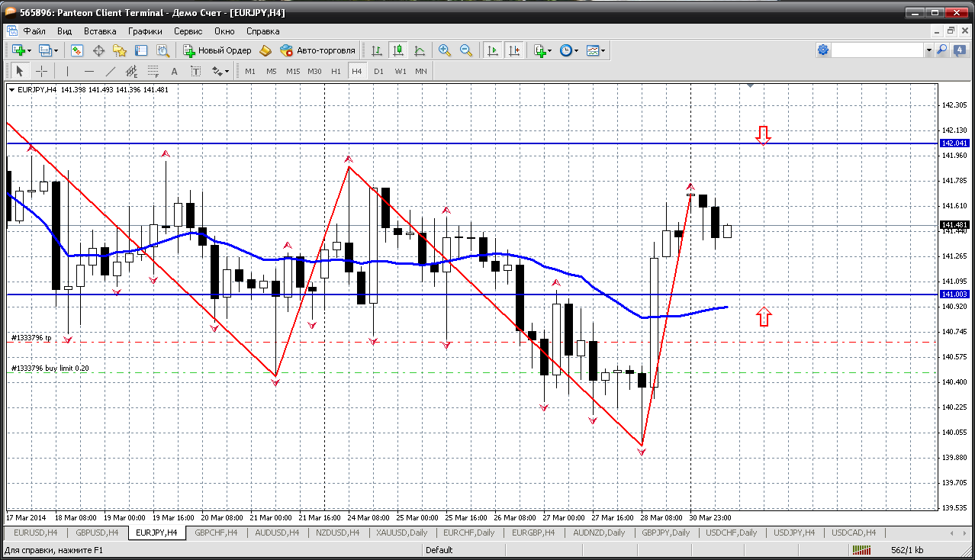Open the Terminal panel icon

coord(141,50)
